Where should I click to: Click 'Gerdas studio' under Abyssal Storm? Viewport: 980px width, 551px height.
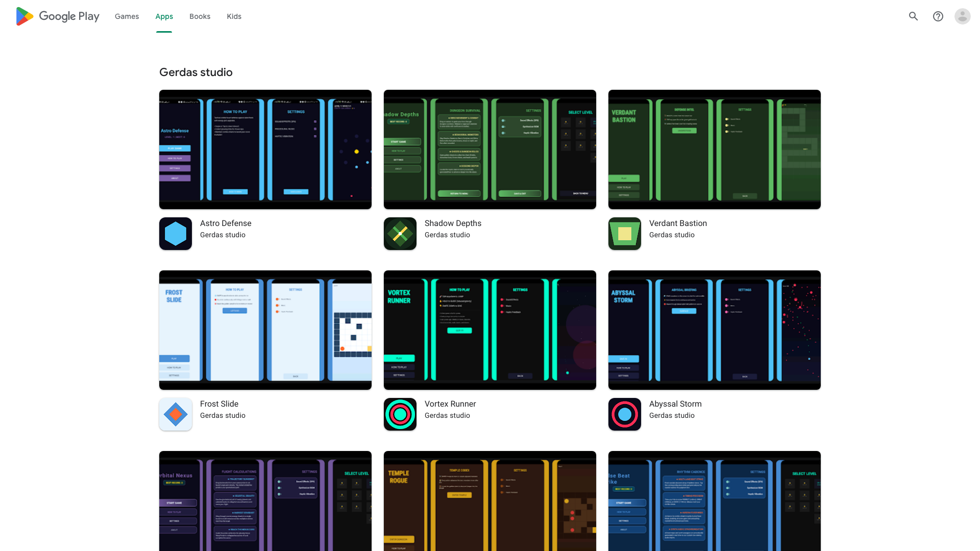point(672,416)
